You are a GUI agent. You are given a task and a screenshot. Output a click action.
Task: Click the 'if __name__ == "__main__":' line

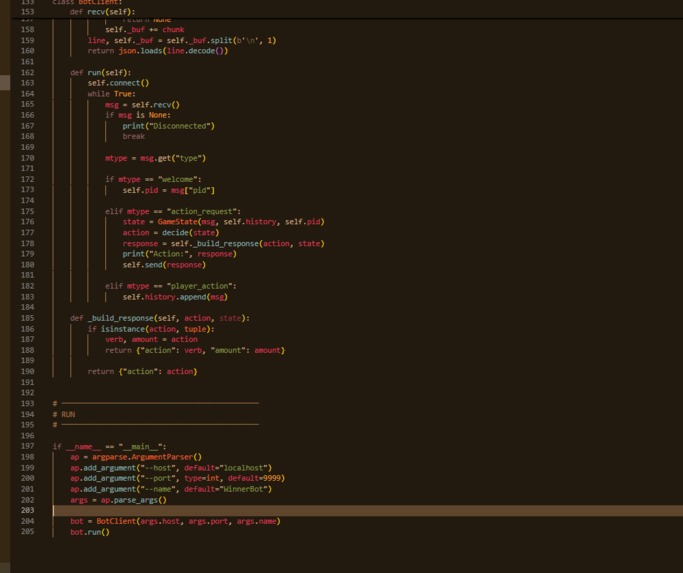(x=109, y=446)
